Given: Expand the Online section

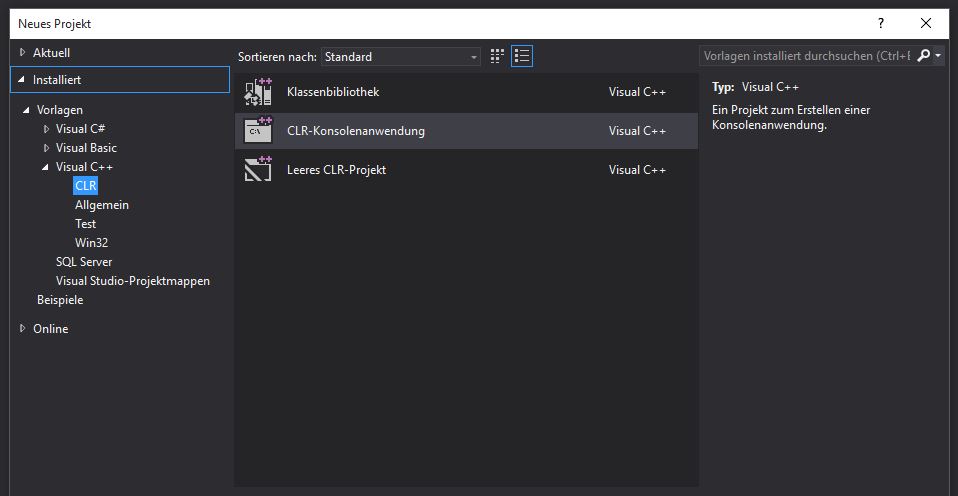Looking at the screenshot, I should pyautogui.click(x=23, y=329).
